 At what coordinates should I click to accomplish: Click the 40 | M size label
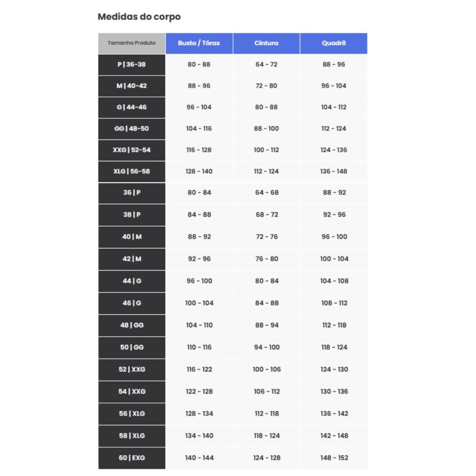pos(132,237)
